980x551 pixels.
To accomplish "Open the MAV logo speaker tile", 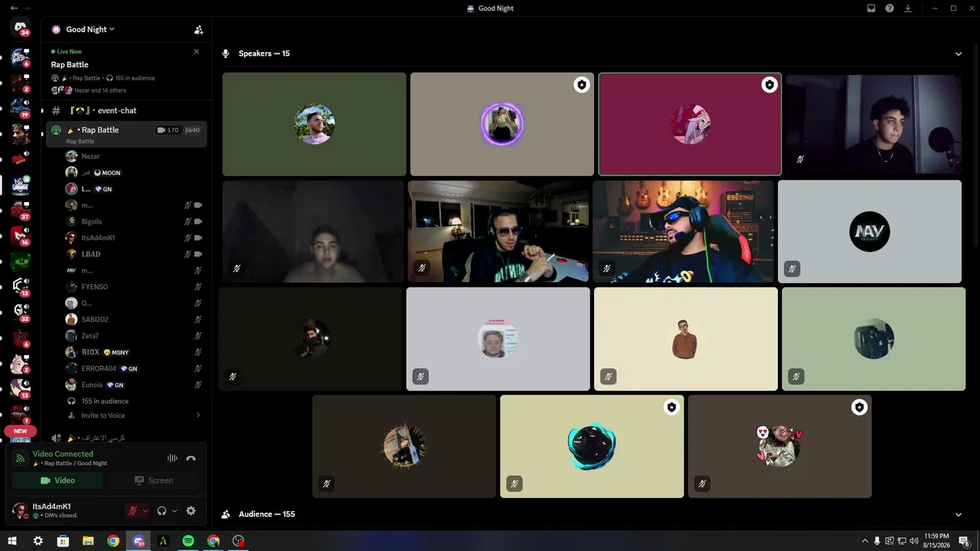I will click(870, 232).
